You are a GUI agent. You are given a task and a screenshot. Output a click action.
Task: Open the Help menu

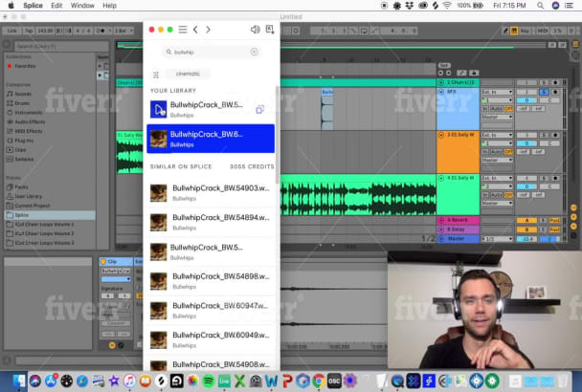pyautogui.click(x=109, y=6)
